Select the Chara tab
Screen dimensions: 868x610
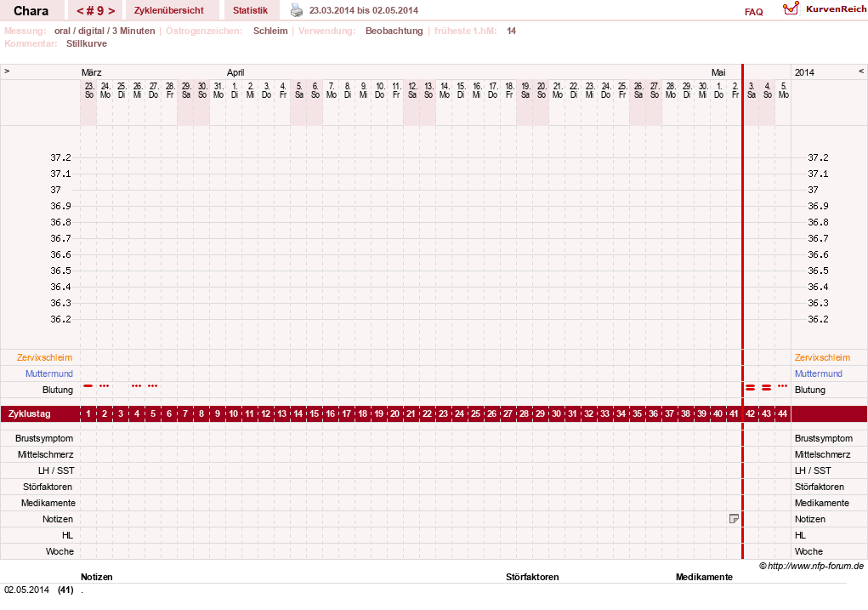coord(31,10)
